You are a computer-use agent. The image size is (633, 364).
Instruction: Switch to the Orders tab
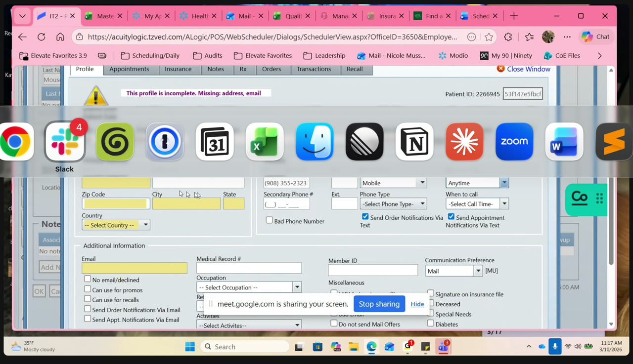click(x=271, y=69)
